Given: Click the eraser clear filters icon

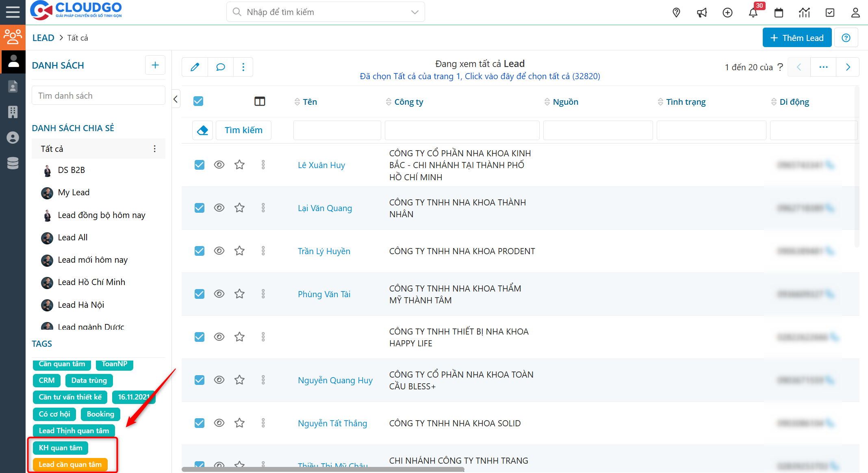Looking at the screenshot, I should [x=202, y=130].
